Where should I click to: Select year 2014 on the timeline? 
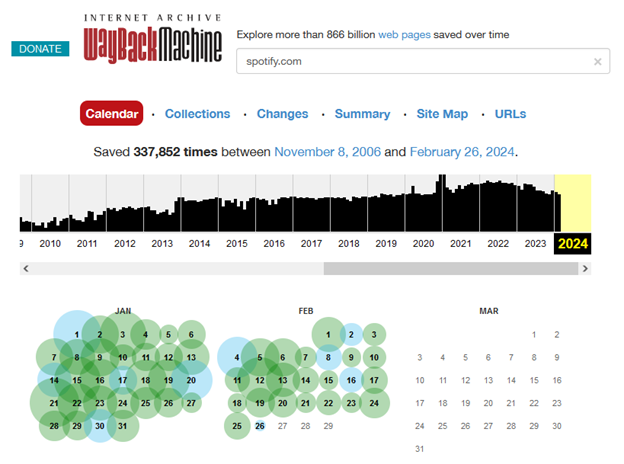point(199,244)
